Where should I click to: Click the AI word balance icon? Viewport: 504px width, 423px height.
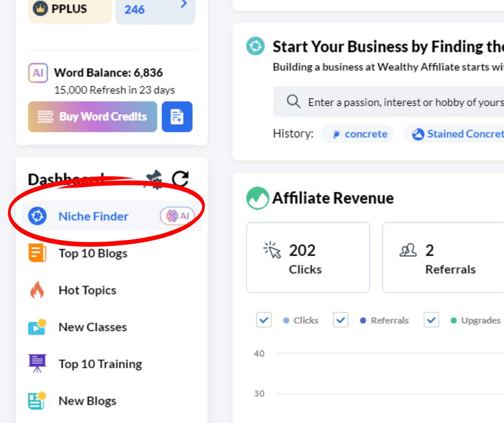point(38,73)
